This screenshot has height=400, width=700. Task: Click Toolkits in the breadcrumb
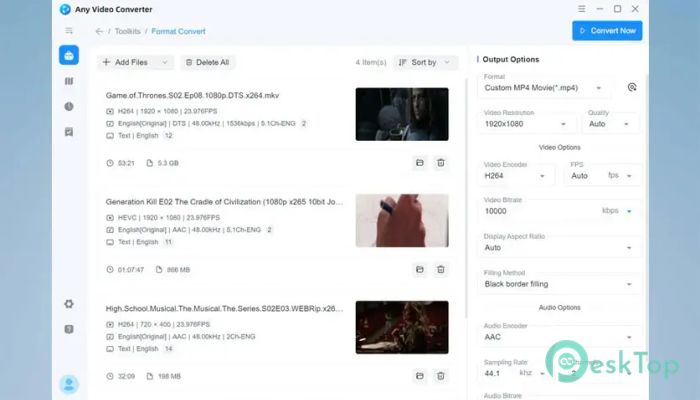[128, 31]
